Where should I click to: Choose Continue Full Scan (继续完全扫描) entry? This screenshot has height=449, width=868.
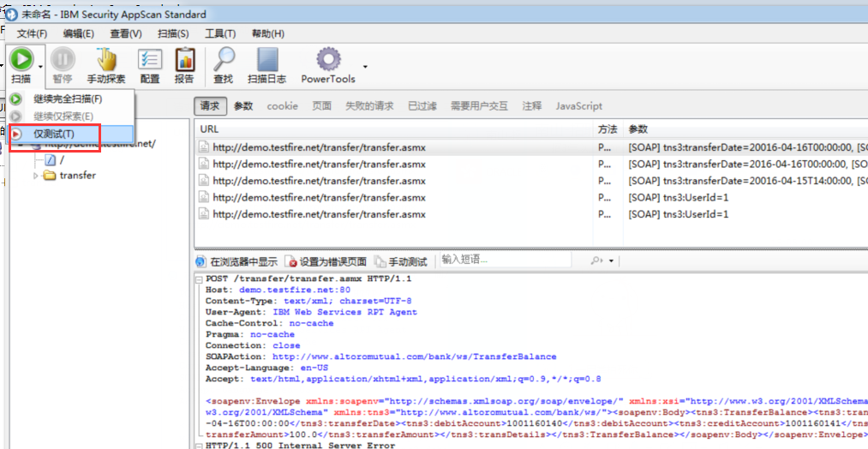[71, 99]
